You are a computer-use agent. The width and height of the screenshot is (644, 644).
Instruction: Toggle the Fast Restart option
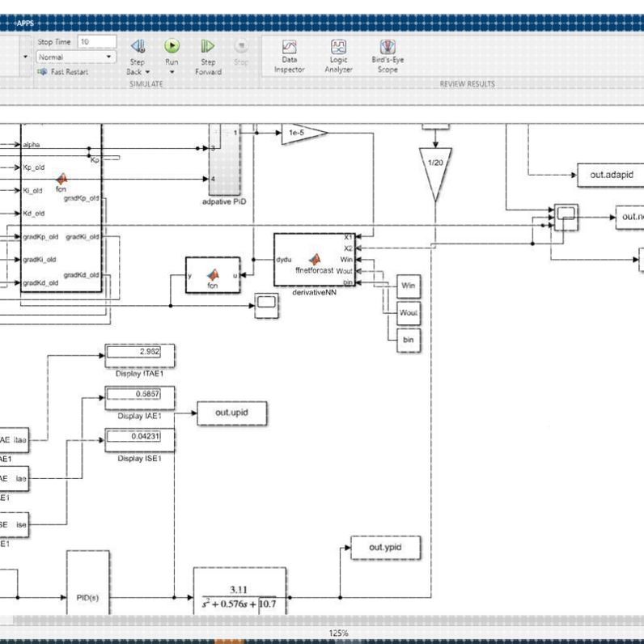63,72
